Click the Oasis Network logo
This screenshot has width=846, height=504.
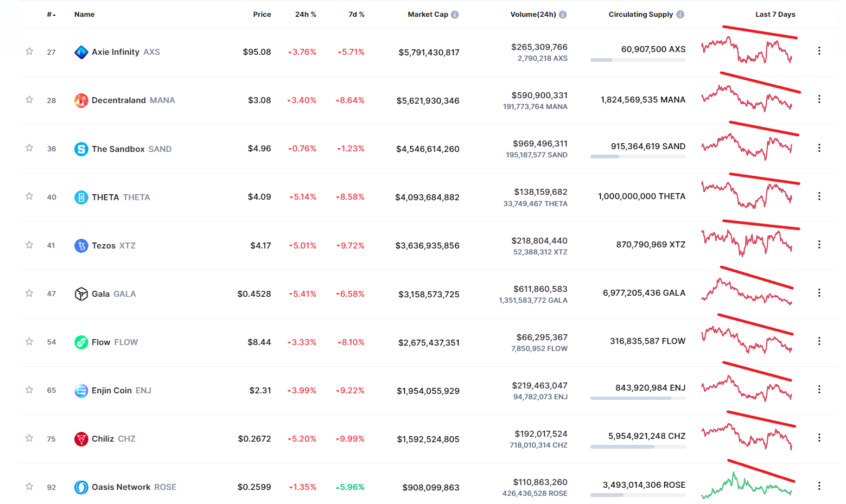coord(81,487)
